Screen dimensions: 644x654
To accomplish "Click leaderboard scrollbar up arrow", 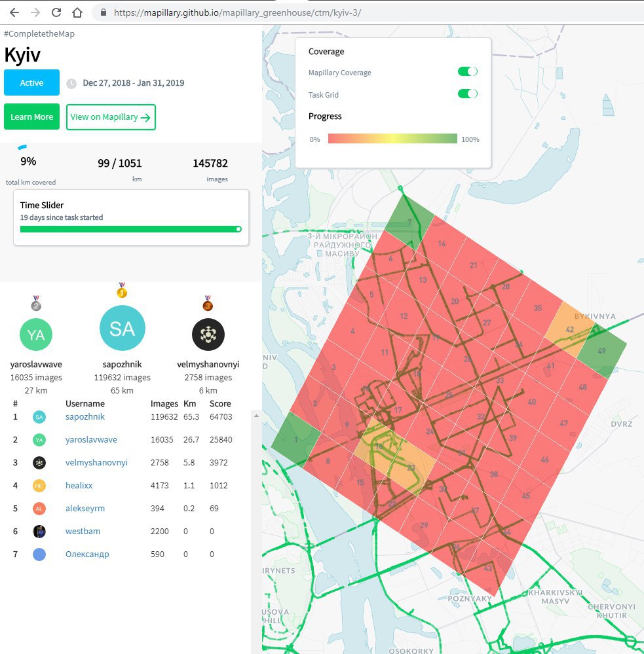I will point(256,416).
